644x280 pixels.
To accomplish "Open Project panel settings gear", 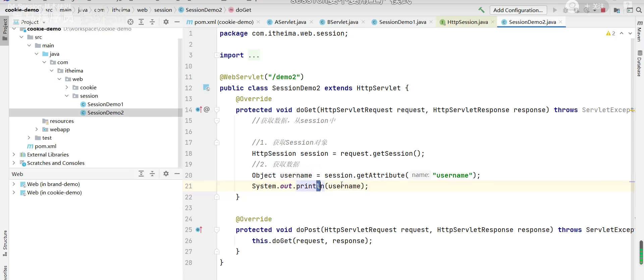I will 166,22.
